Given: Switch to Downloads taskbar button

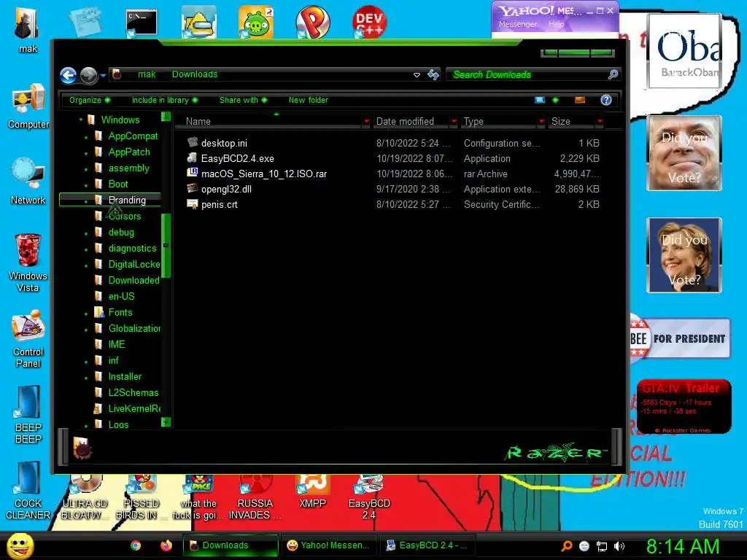Looking at the screenshot, I should (x=231, y=545).
